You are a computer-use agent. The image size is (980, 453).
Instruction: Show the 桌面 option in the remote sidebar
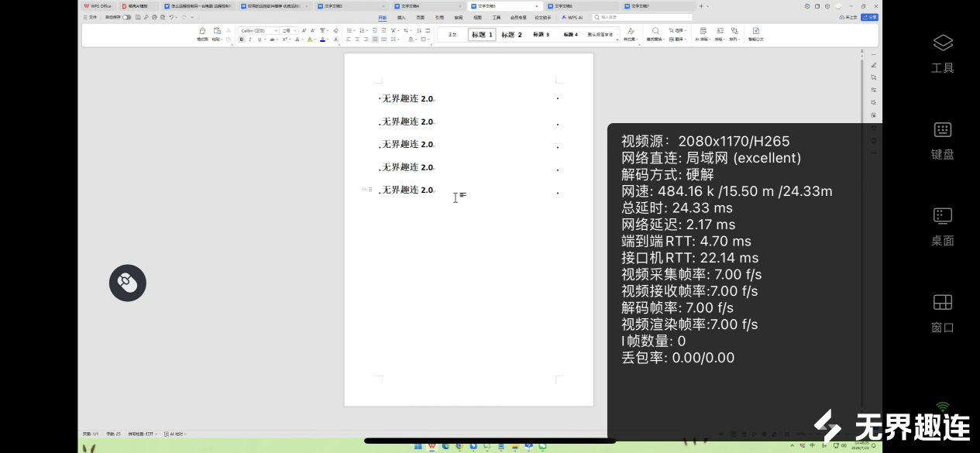(x=942, y=226)
